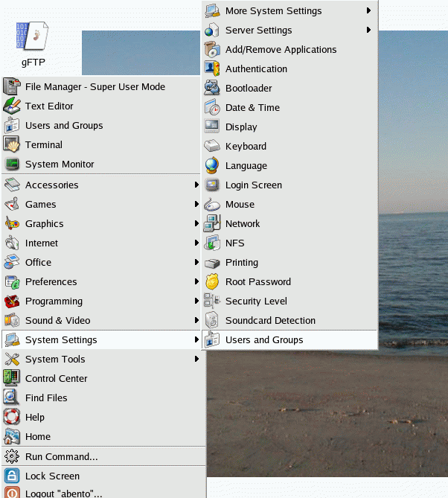Click the Terminal shell icon

pyautogui.click(x=12, y=144)
